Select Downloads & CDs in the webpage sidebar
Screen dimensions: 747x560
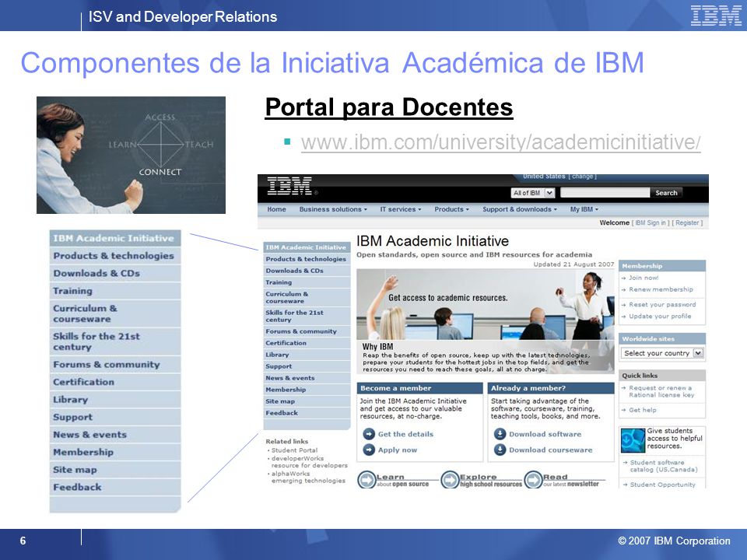306,271
